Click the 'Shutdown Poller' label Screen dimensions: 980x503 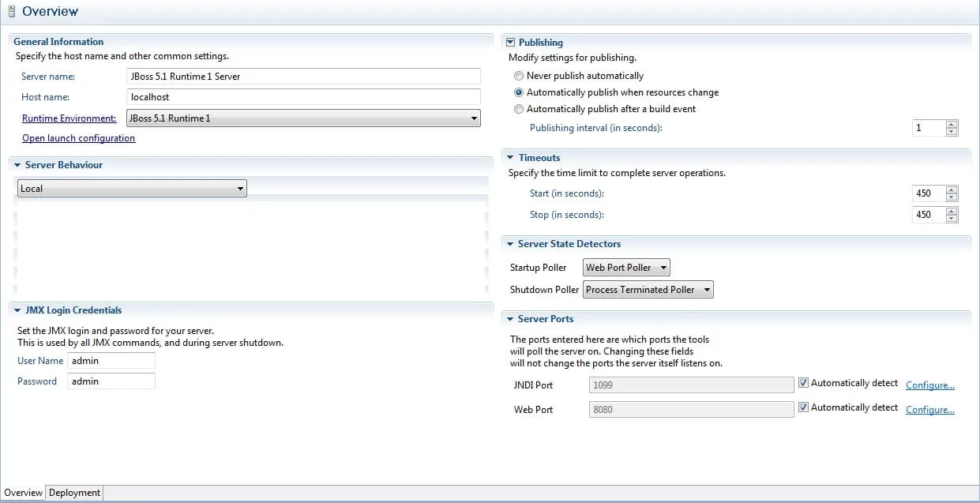pyautogui.click(x=545, y=290)
